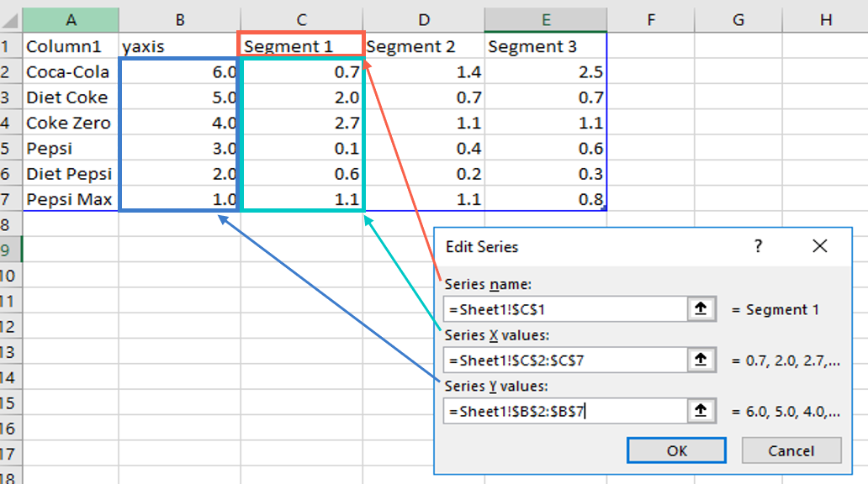Image resolution: width=868 pixels, height=484 pixels.
Task: Select the Diet Coke cell
Action: point(71,97)
